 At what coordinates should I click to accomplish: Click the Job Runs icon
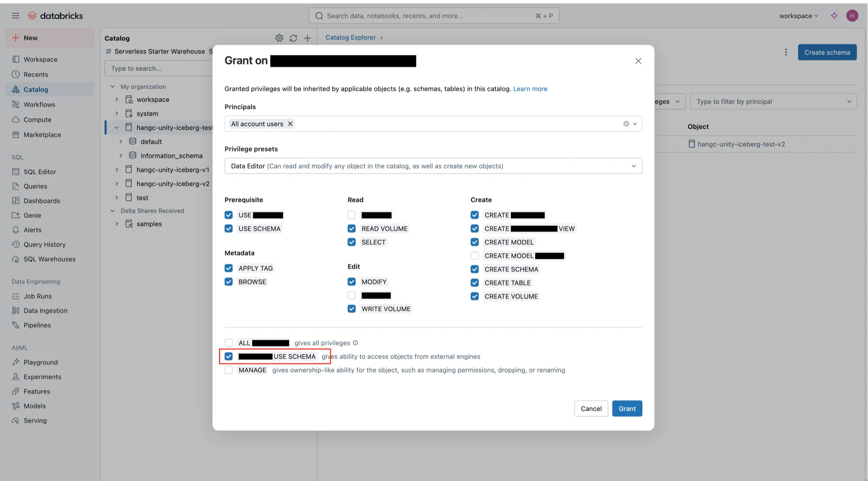(x=16, y=296)
